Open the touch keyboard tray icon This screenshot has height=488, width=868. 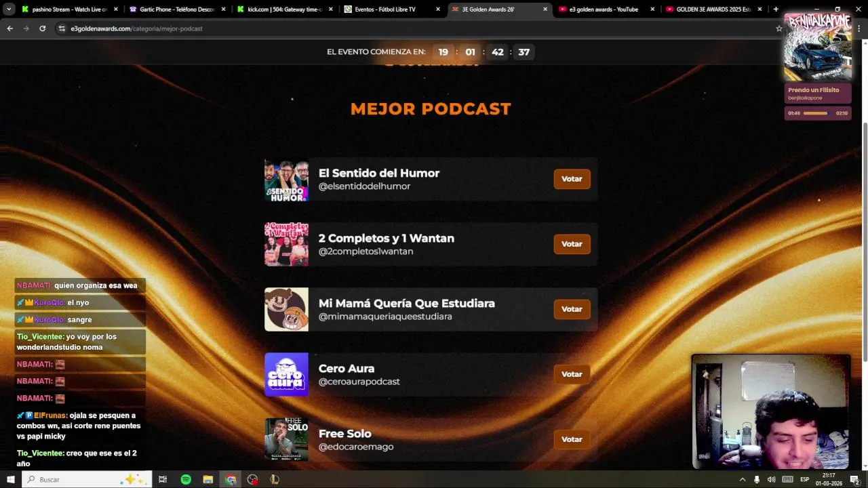(x=787, y=479)
